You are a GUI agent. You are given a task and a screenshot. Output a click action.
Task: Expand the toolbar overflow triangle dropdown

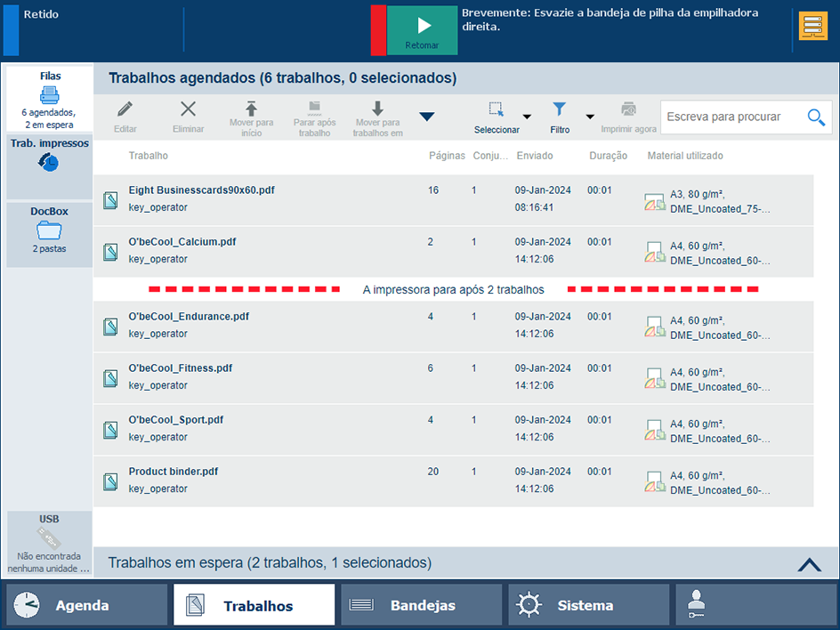click(x=426, y=117)
